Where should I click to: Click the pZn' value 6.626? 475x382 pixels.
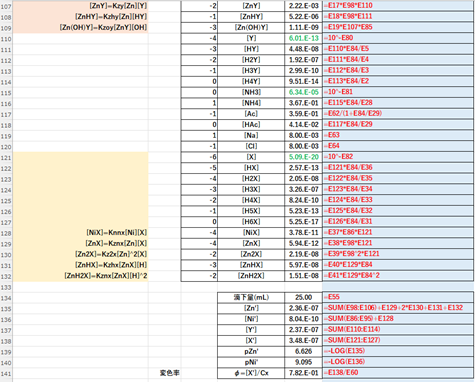click(x=303, y=351)
